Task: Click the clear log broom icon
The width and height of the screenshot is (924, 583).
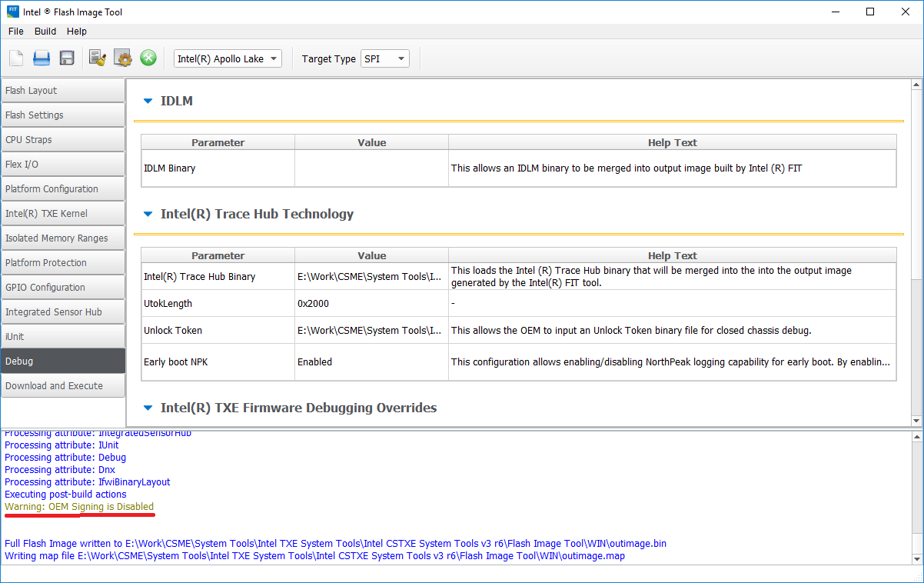Action: (98, 58)
